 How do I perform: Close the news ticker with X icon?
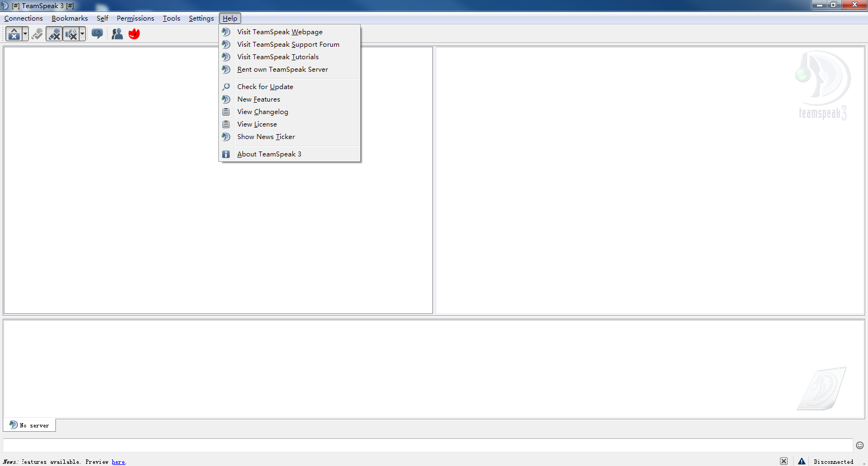(783, 461)
